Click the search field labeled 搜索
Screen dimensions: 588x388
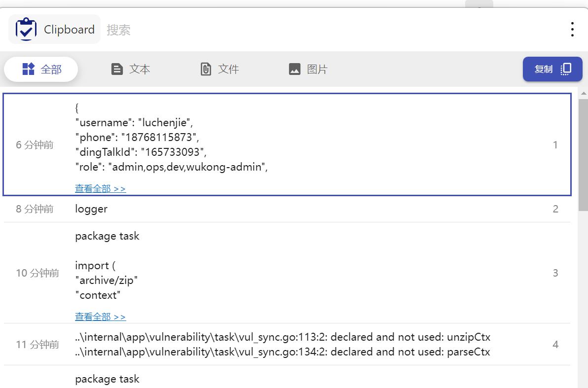[118, 30]
